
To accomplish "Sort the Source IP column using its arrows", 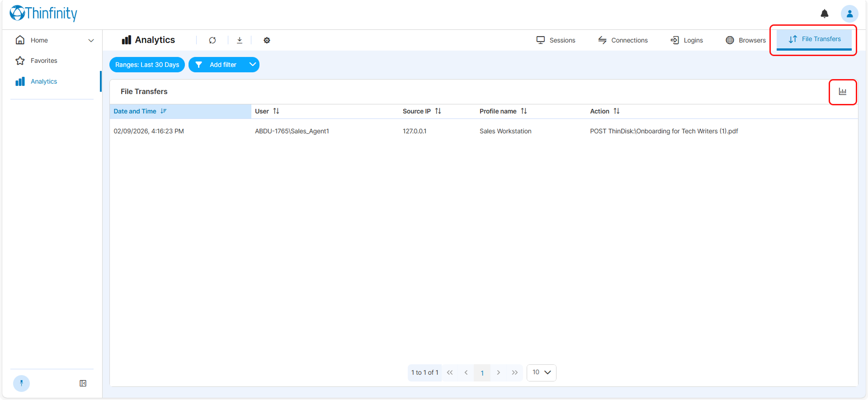I will (438, 111).
